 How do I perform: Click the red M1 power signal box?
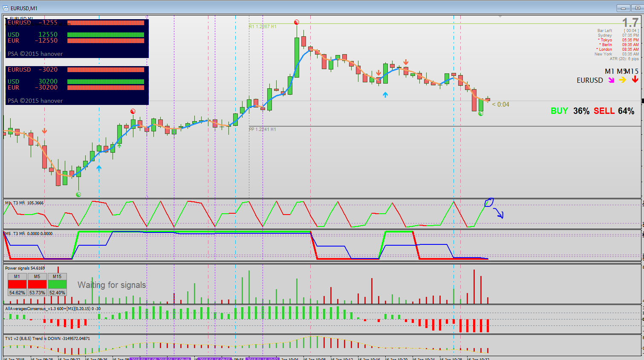point(17,284)
